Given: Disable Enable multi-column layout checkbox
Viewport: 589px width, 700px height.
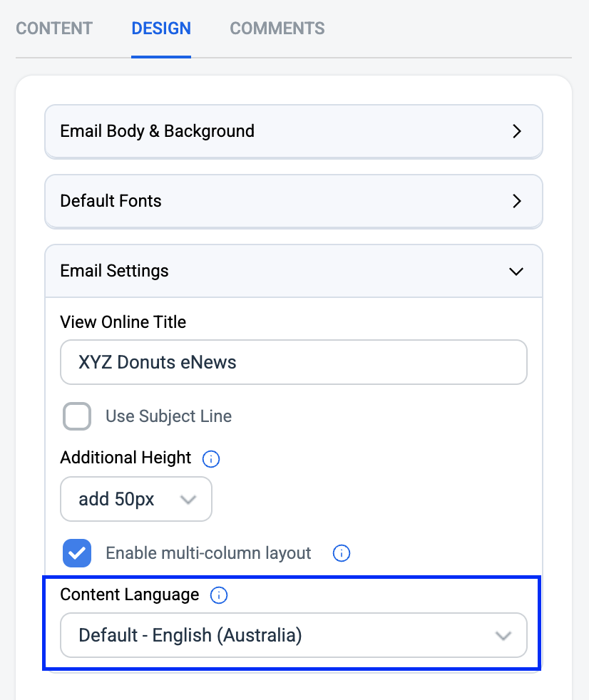Looking at the screenshot, I should tap(77, 553).
